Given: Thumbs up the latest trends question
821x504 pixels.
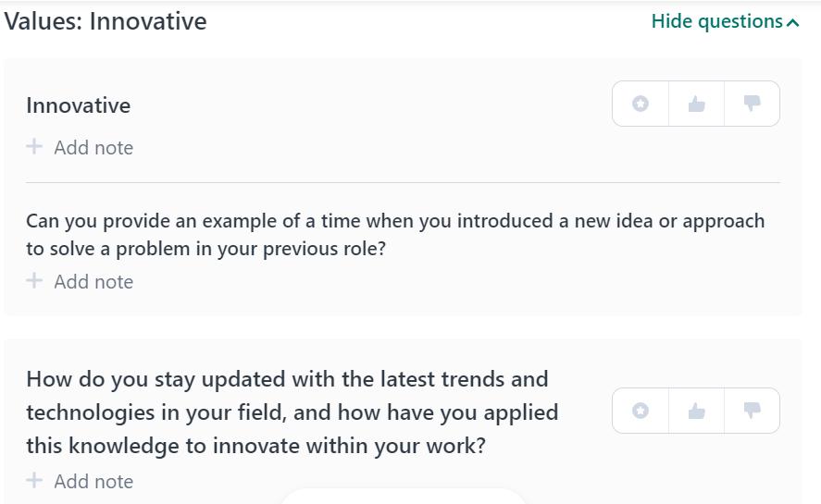Looking at the screenshot, I should click(x=697, y=411).
